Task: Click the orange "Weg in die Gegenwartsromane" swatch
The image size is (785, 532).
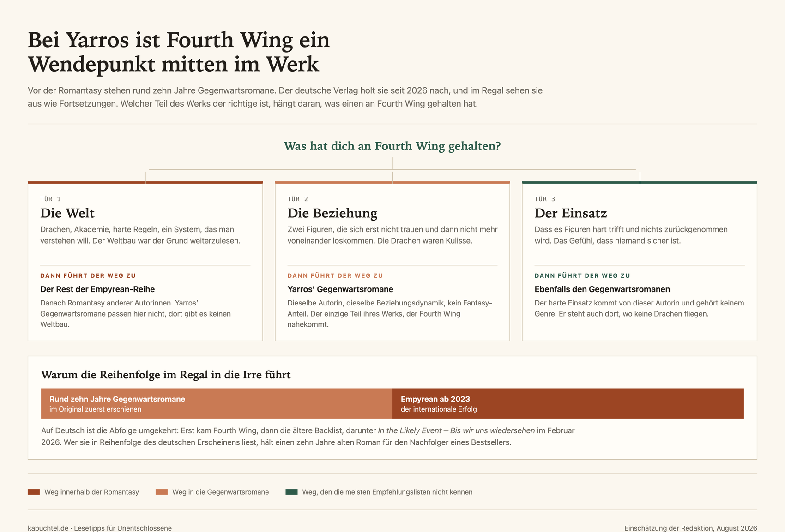Action: (x=162, y=492)
